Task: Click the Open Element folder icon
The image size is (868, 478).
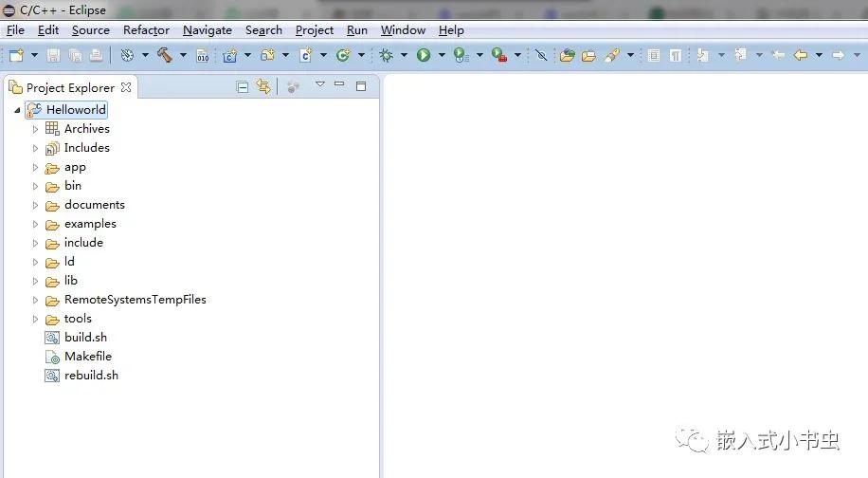Action: click(x=568, y=55)
